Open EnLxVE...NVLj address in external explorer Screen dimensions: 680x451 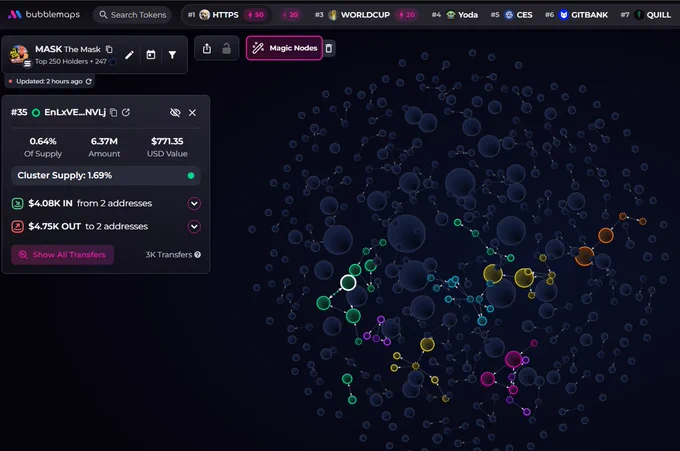click(126, 112)
